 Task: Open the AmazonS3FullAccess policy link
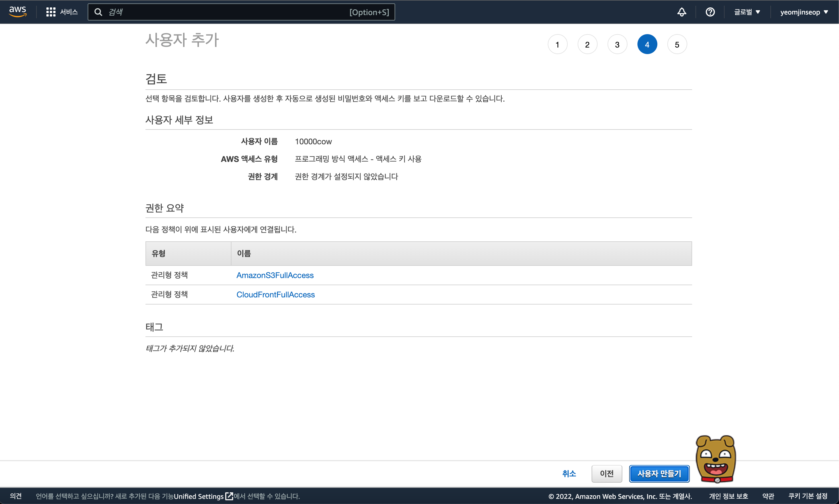click(x=275, y=275)
